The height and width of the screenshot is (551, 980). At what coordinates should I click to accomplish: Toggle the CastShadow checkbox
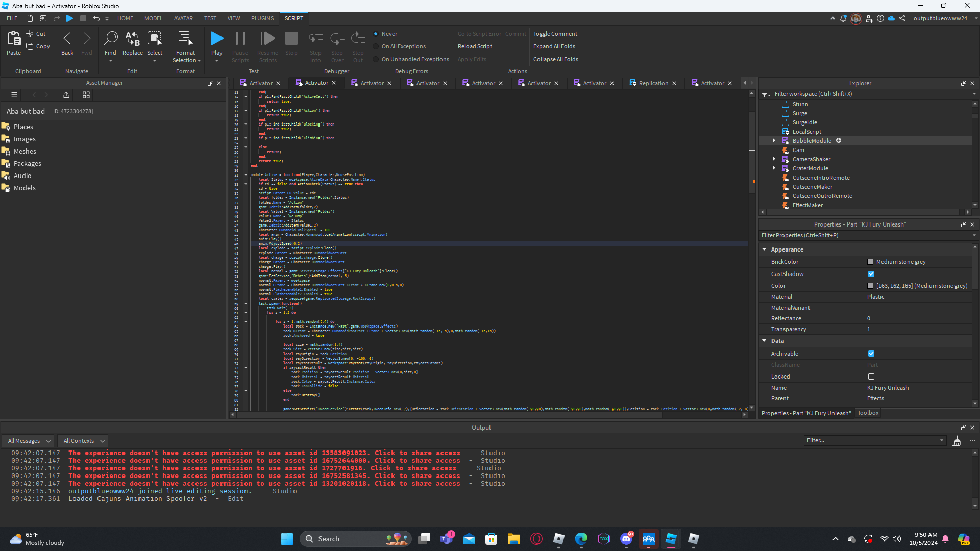point(871,274)
